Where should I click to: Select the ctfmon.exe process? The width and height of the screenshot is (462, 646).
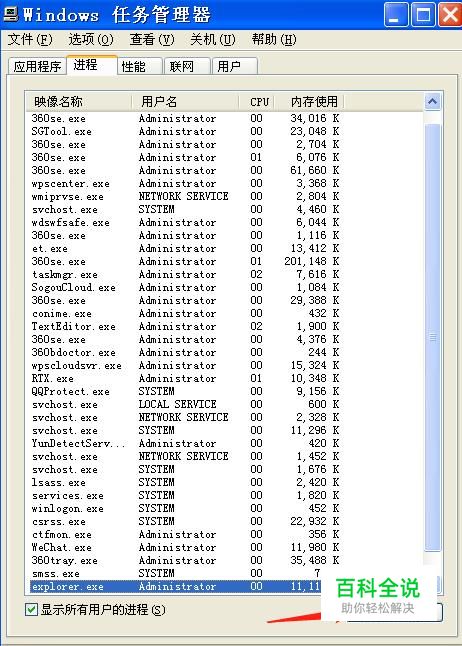tap(185, 535)
